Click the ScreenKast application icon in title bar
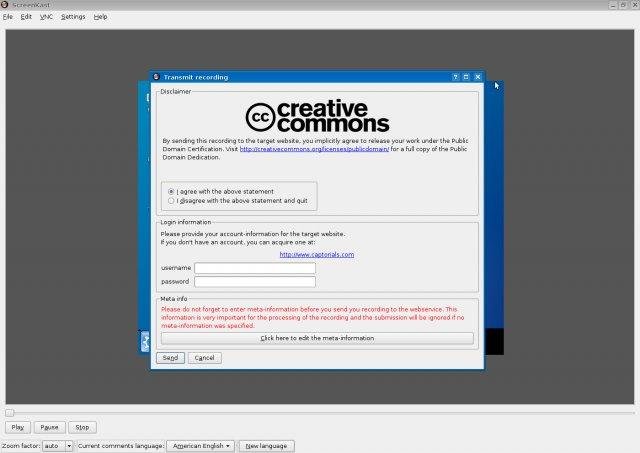Screen dimensions: 640x453 tap(4, 5)
